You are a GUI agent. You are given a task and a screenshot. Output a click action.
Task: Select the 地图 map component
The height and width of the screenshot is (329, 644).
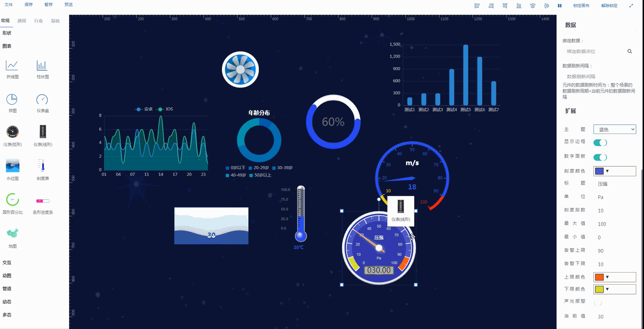(x=12, y=238)
